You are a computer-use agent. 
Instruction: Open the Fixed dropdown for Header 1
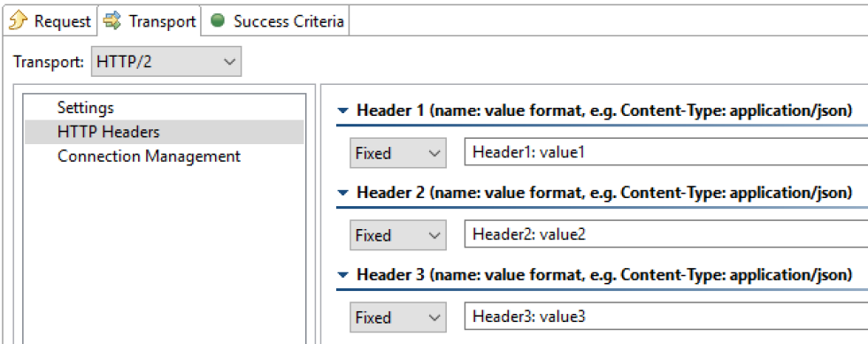[x=398, y=153]
